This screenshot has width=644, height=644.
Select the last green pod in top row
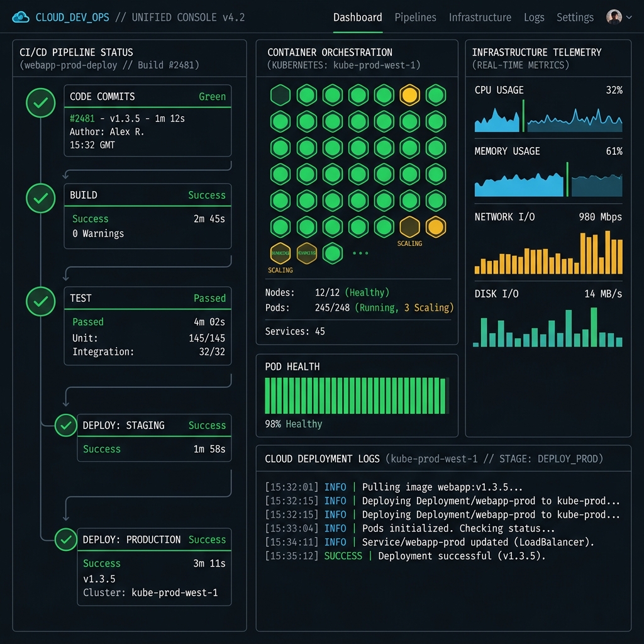[x=436, y=96]
